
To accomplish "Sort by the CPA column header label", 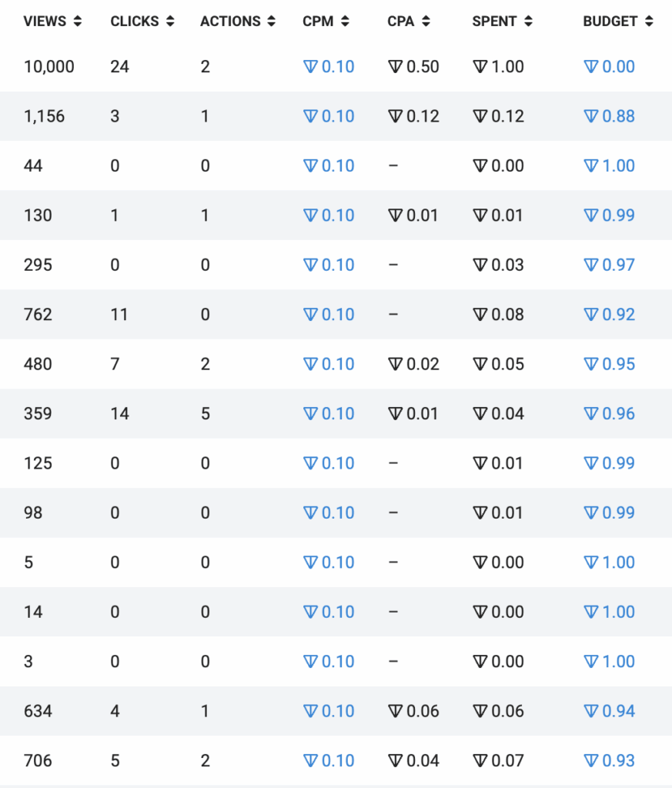I will coord(400,22).
